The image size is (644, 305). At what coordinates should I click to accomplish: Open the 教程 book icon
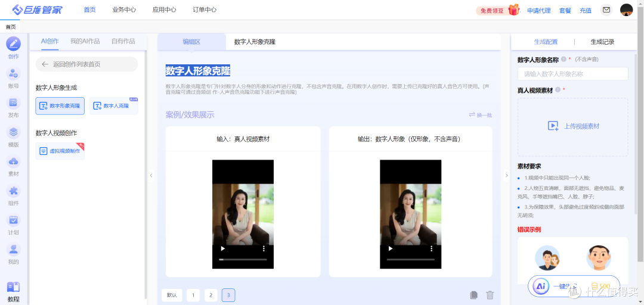[13, 287]
